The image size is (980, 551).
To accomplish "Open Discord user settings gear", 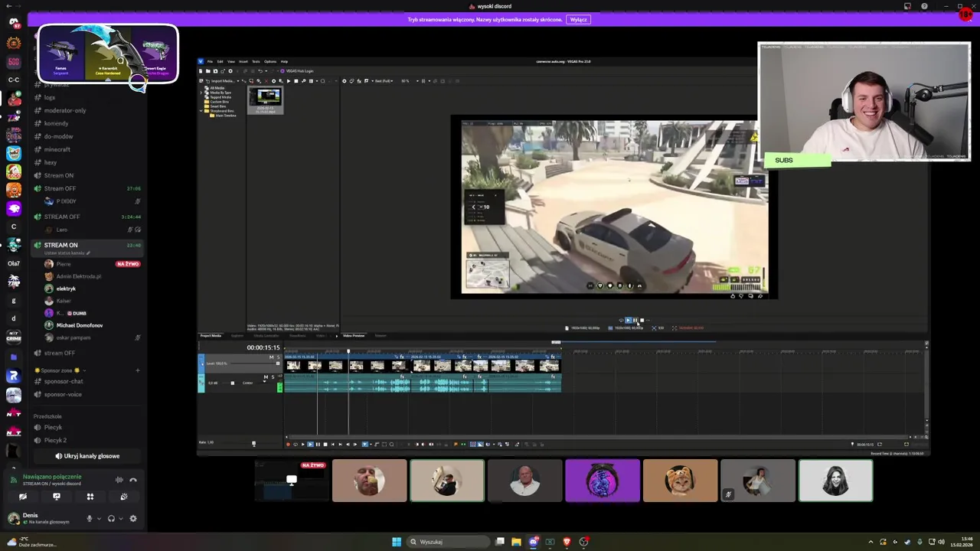I will 133,518.
